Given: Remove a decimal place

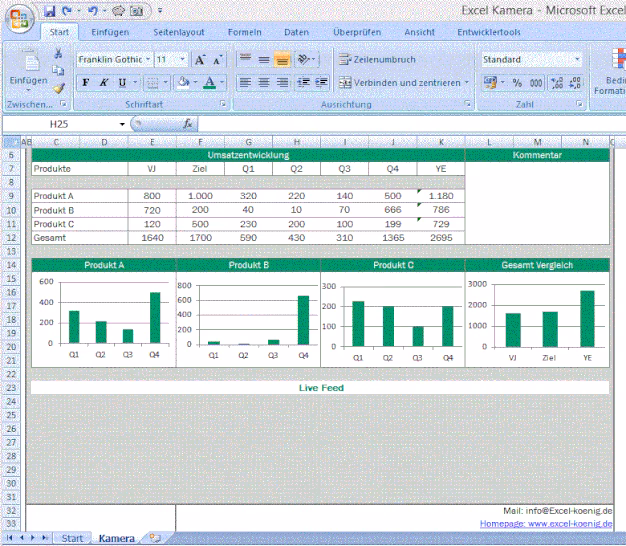Looking at the screenshot, I should (574, 83).
